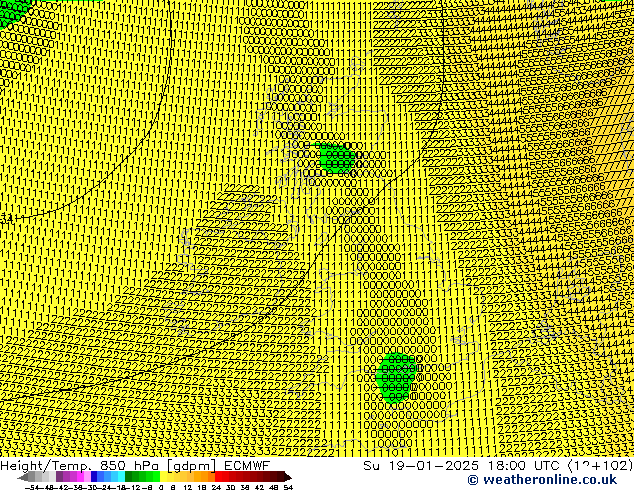634x490 pixels.
Task: Pick the bright red swatch at 24 on scale
Action: click(218, 477)
